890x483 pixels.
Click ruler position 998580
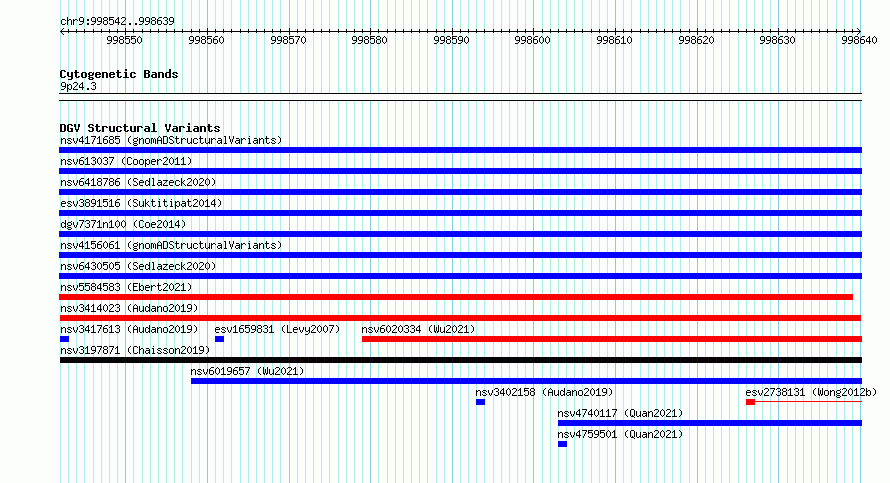pos(370,40)
